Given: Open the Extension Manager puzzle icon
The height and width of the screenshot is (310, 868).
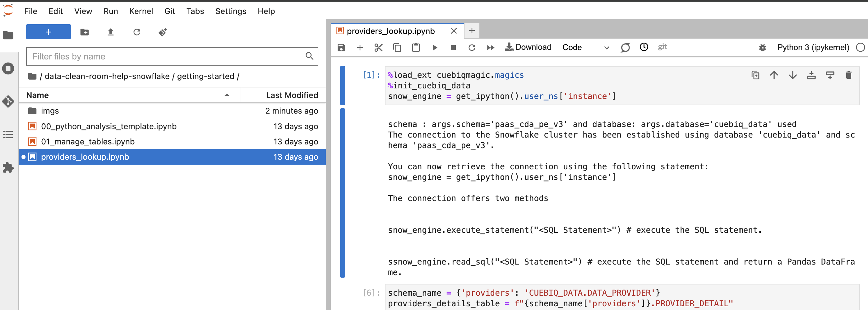Looking at the screenshot, I should (8, 167).
